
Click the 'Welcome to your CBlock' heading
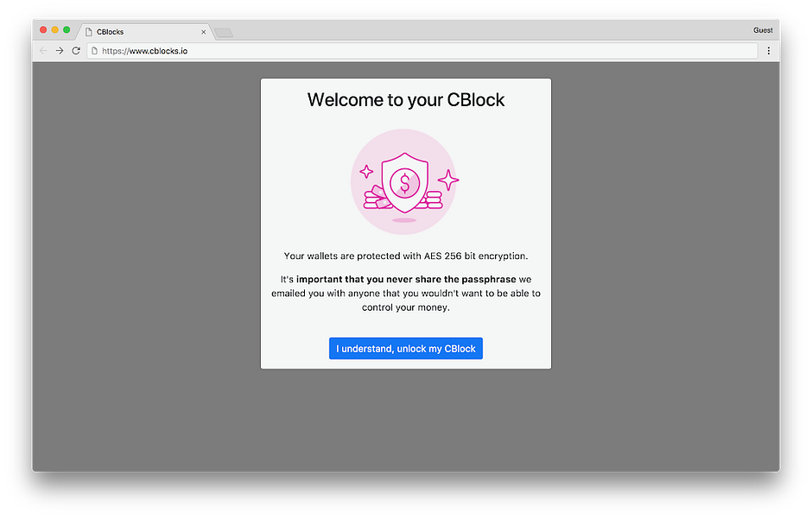[405, 100]
